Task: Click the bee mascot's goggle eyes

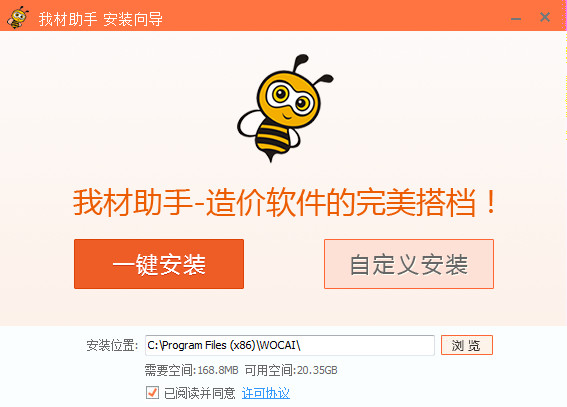Action: (x=289, y=98)
